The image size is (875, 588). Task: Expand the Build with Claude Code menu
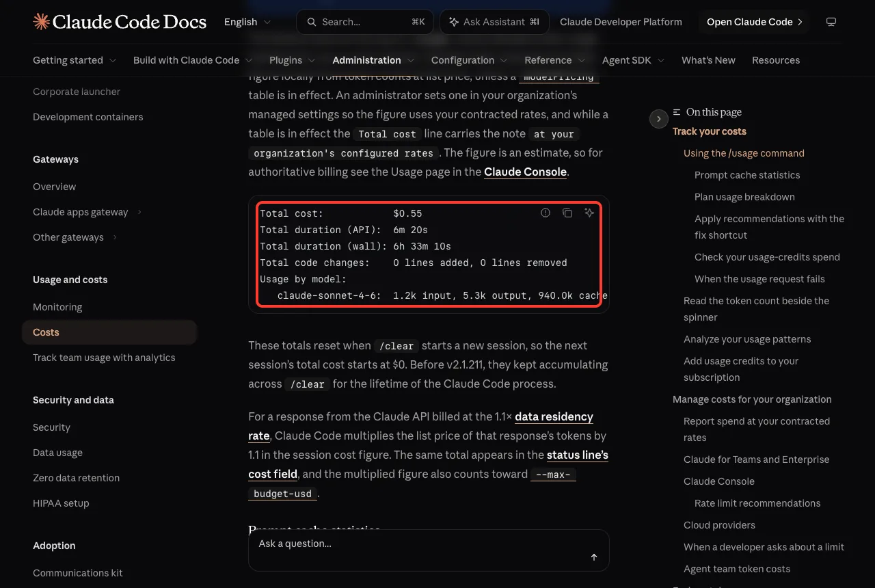click(193, 60)
